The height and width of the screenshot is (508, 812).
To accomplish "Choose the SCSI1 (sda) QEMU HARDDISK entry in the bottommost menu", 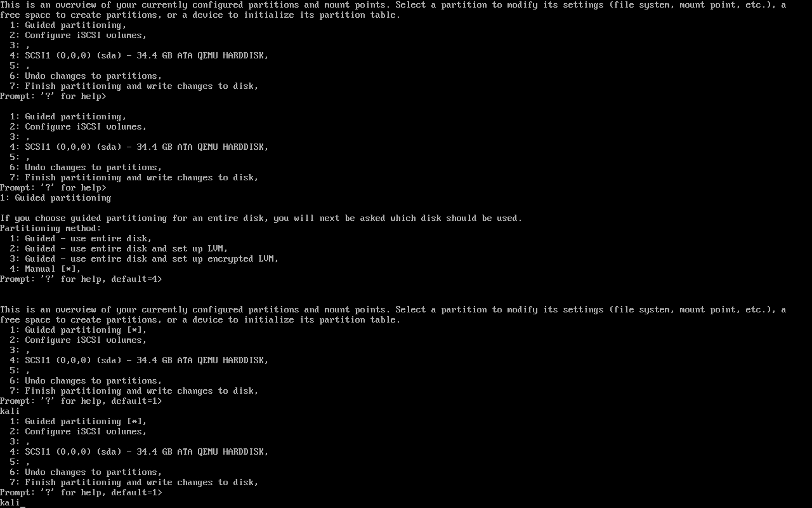I will [139, 451].
